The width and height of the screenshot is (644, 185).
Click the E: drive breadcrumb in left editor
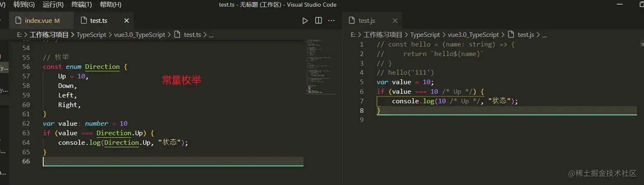click(x=19, y=35)
